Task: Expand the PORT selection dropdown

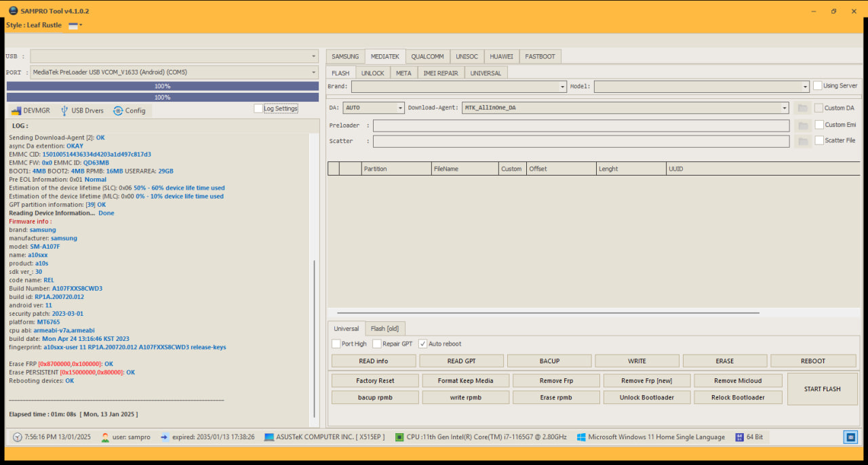Action: 314,72
